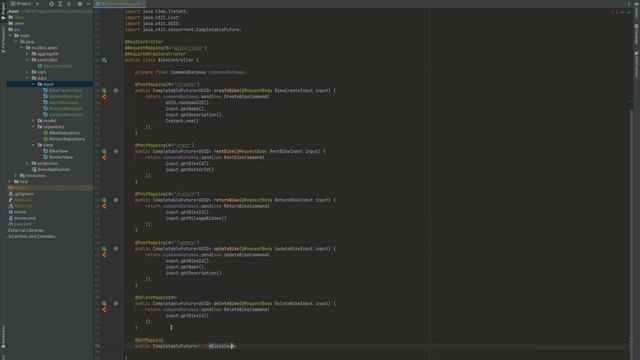Click the gray gutter marker beside createBike
640x360 pixels.
(116, 90)
